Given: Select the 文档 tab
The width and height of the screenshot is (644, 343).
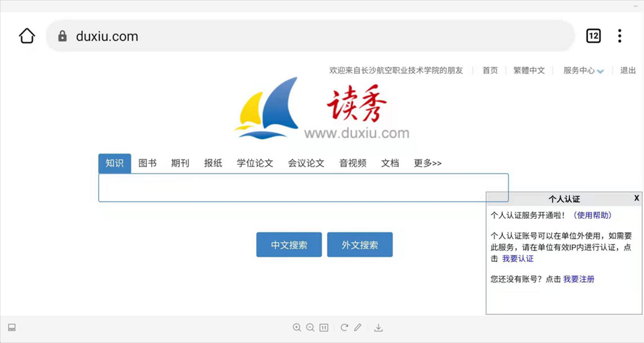Looking at the screenshot, I should [390, 163].
